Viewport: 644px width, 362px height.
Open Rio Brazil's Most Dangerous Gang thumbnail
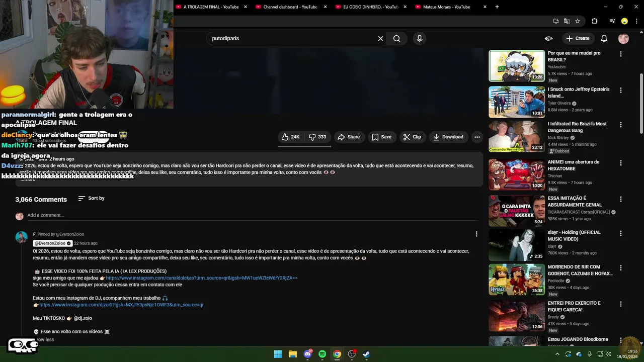[517, 136]
